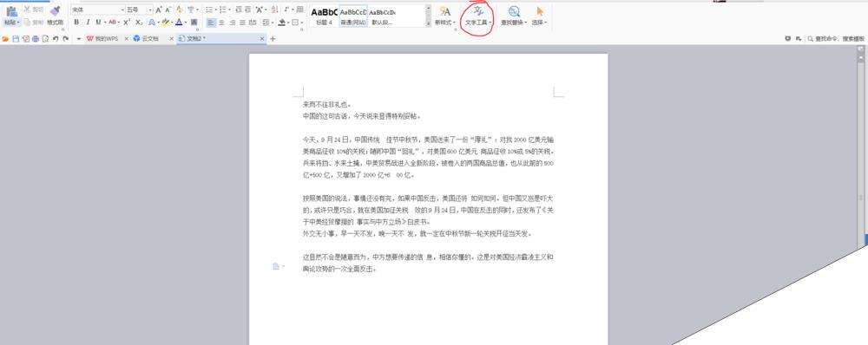Toggle italic formatting
The width and height of the screenshot is (868, 345).
pyautogui.click(x=88, y=23)
